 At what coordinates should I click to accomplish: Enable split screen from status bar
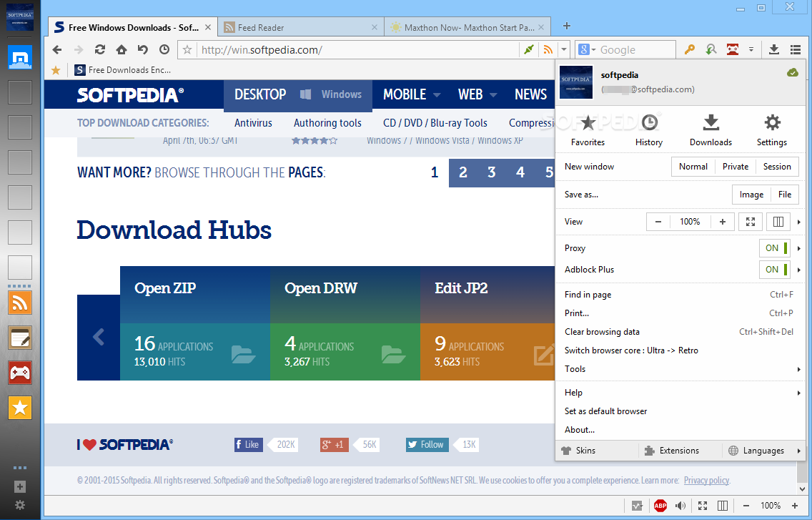(723, 506)
